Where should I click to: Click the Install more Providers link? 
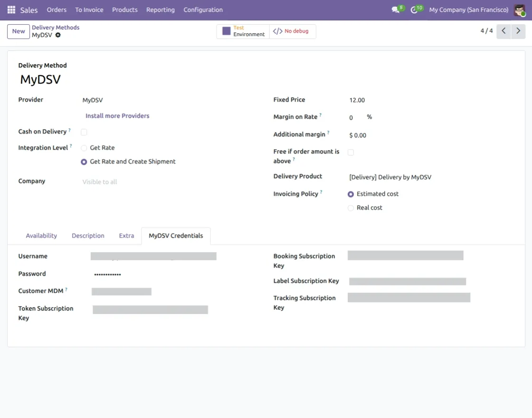[x=117, y=116]
